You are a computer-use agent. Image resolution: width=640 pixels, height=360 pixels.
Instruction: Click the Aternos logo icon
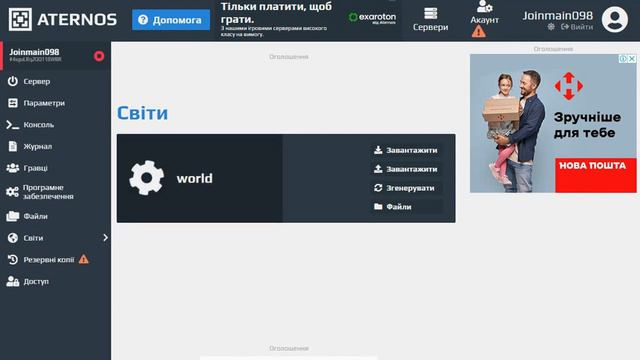pyautogui.click(x=20, y=19)
